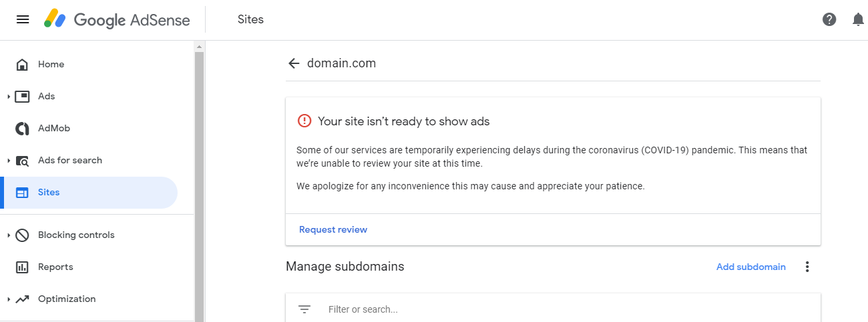Go back using the arrow beside domain.com
The height and width of the screenshot is (322, 868).
click(x=293, y=63)
